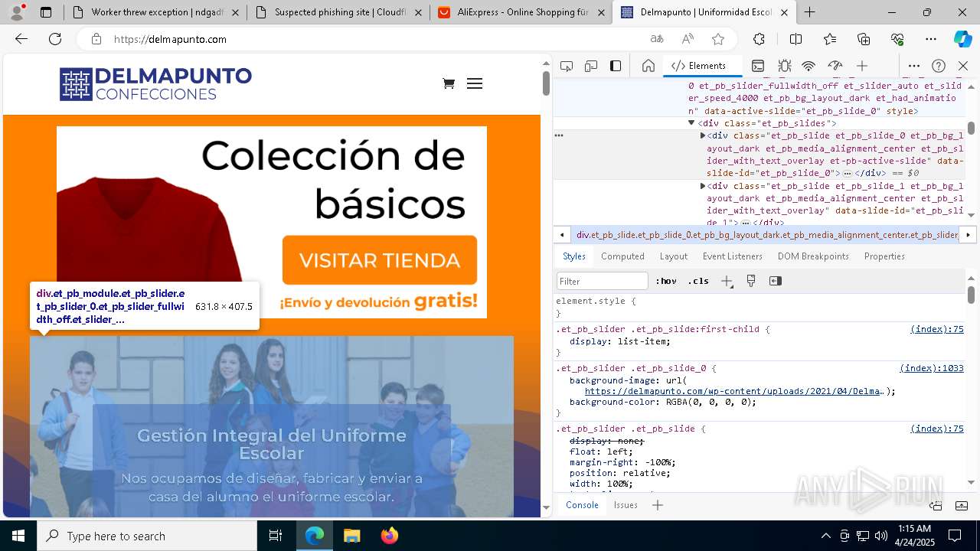
Task: Toggle computed styles sidebar icon
Action: [x=776, y=281]
